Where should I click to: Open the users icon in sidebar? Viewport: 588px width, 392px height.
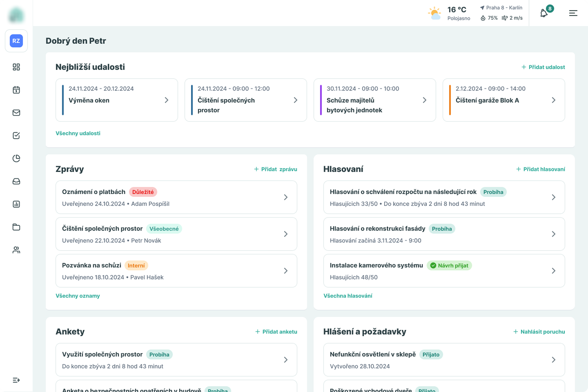pos(16,250)
